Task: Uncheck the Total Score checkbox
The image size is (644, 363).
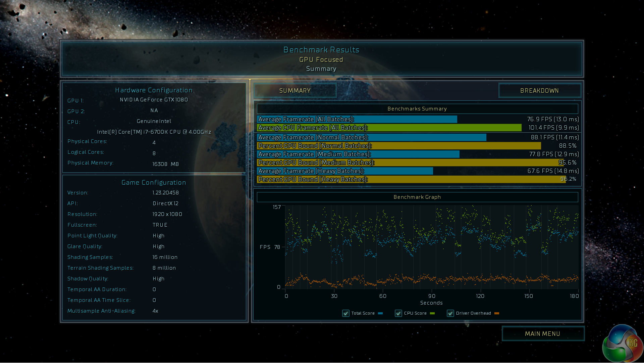Action: click(346, 313)
